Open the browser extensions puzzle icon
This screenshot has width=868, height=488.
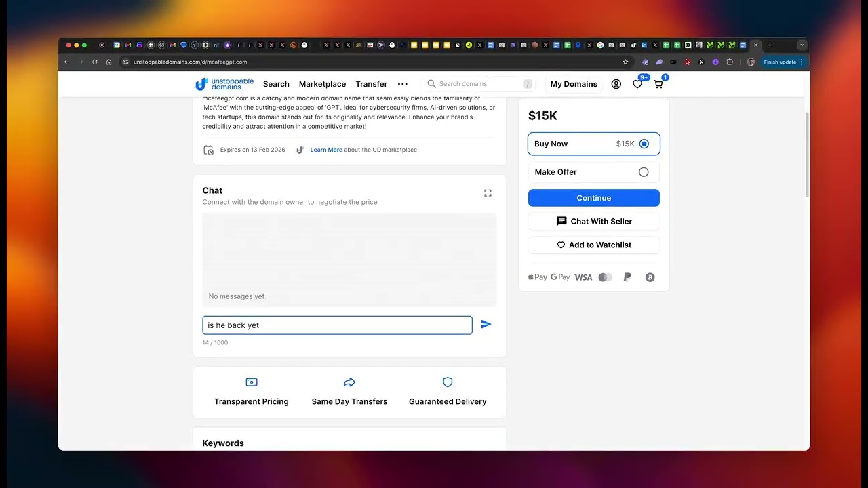point(730,62)
